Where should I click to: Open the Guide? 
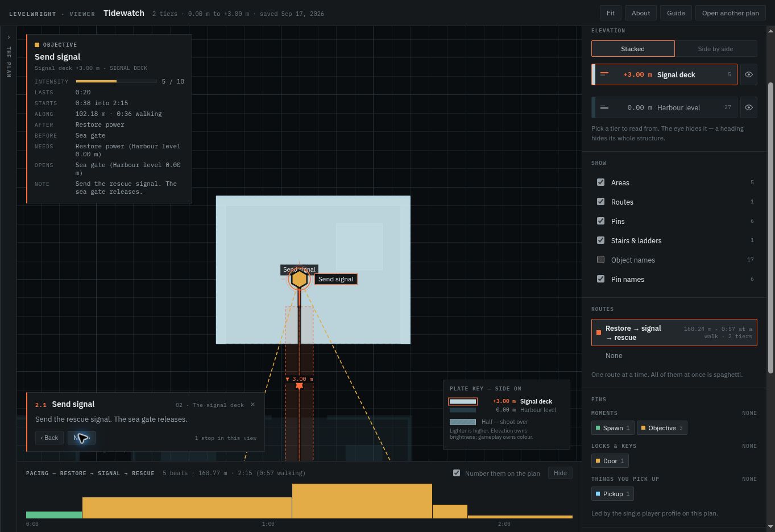676,13
